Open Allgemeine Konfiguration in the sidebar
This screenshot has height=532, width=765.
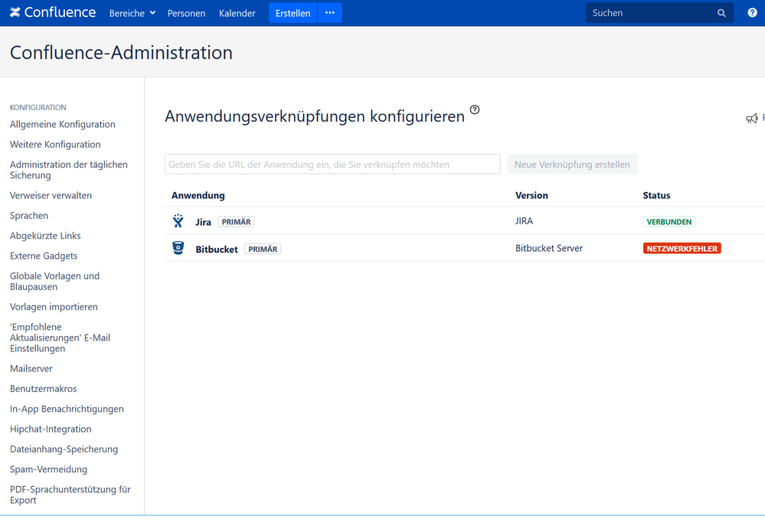tap(63, 124)
